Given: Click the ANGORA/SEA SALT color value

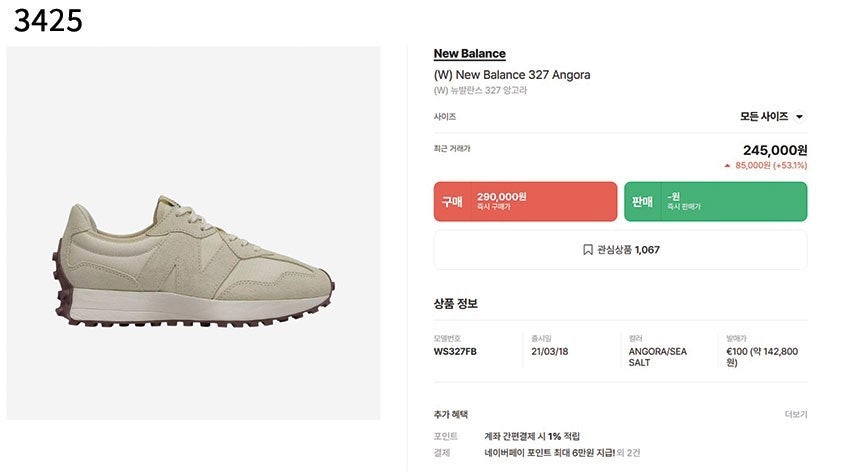Looking at the screenshot, I should 657,356.
